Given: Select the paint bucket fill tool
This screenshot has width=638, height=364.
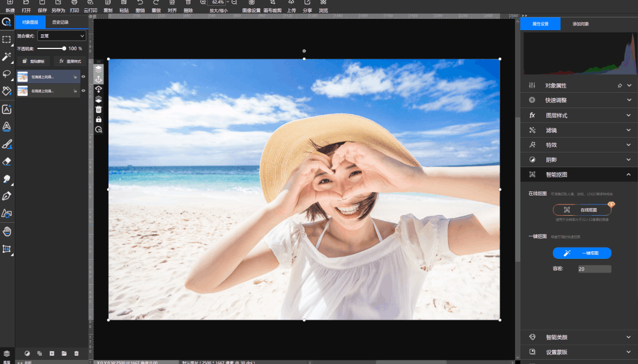Looking at the screenshot, I should (x=7, y=91).
